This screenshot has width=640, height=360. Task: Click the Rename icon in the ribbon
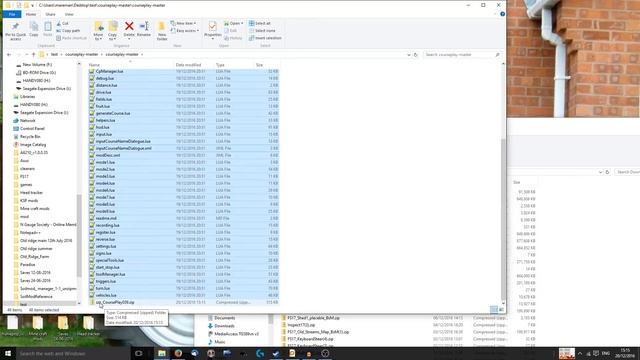pos(144,26)
